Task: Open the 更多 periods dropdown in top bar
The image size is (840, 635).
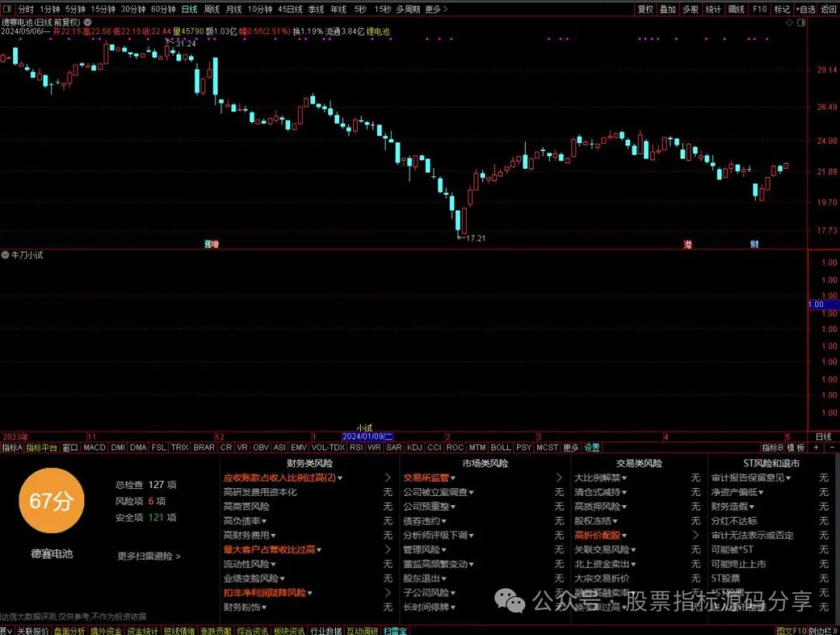Action: (436, 9)
